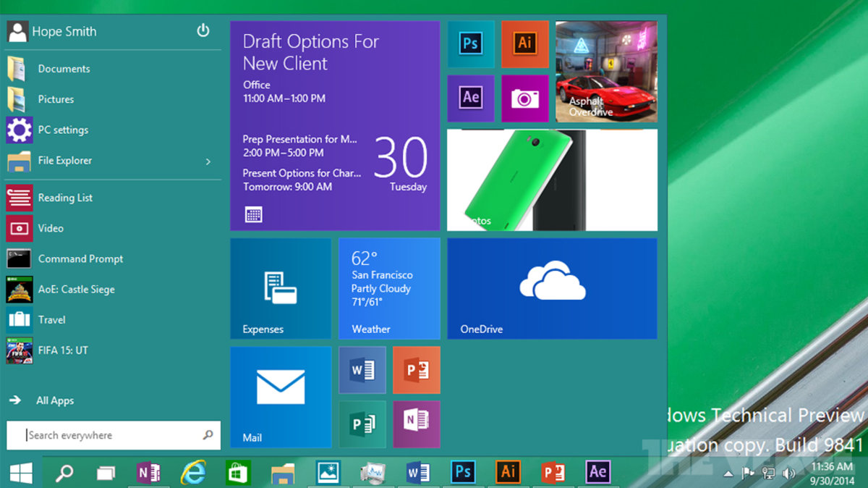
Task: Open the Photoshop tile in Start menu
Action: (470, 44)
